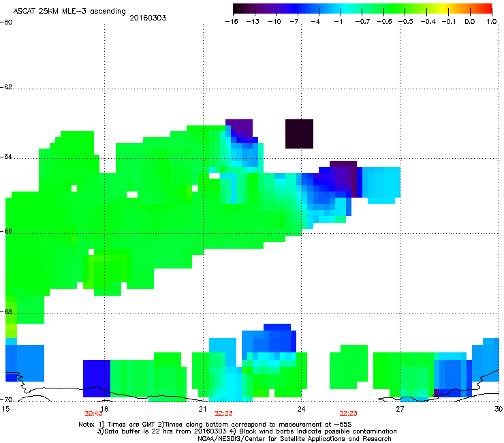Click the 21 longitude axis label
Viewport: 504px width, 443px height.
(202, 409)
